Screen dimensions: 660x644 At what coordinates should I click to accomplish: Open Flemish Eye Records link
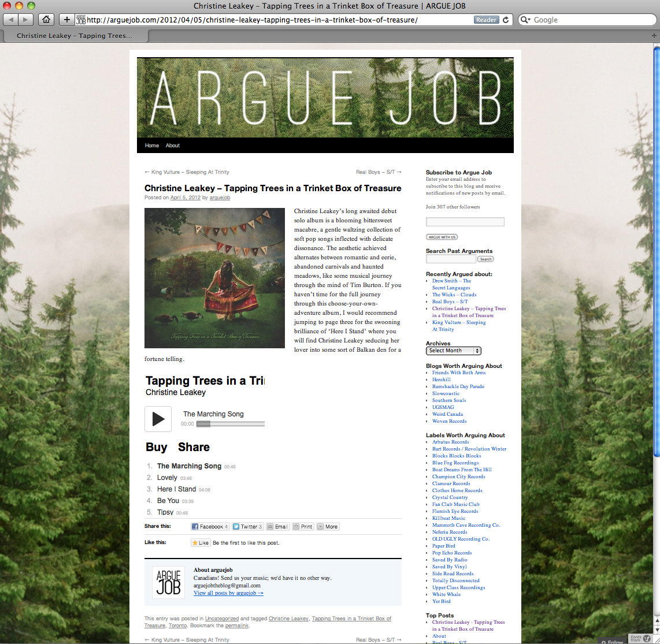point(455,511)
